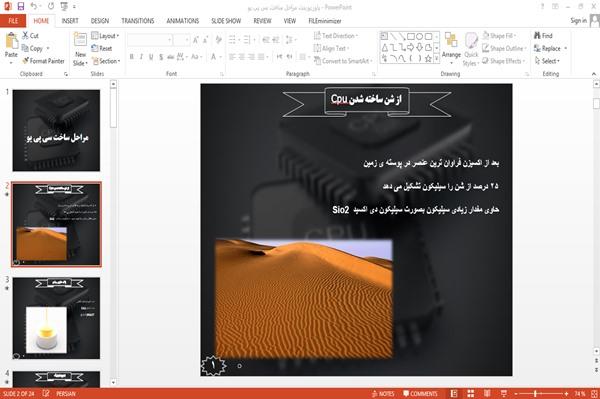Open the Shape Fill dropdown
Screen dimensions: 600x399
coord(499,36)
